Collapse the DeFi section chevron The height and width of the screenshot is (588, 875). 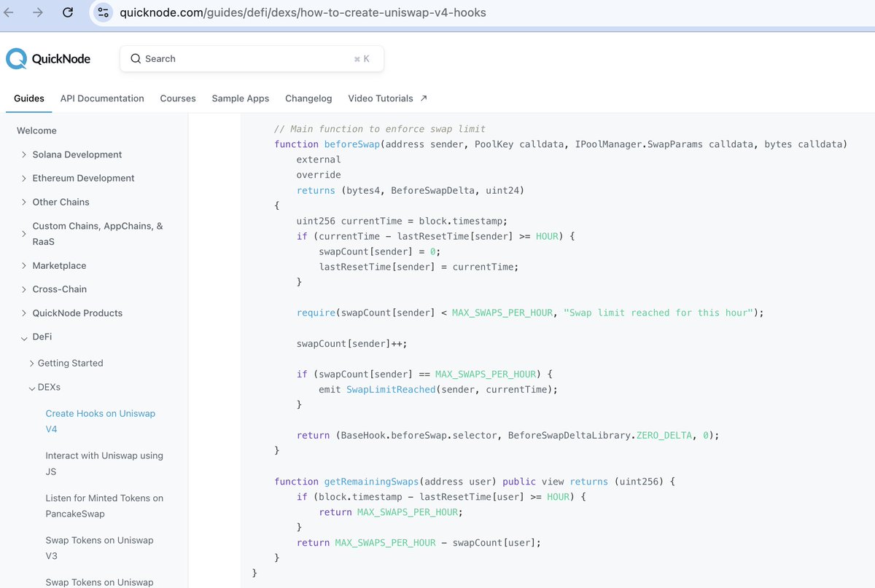[x=24, y=337]
